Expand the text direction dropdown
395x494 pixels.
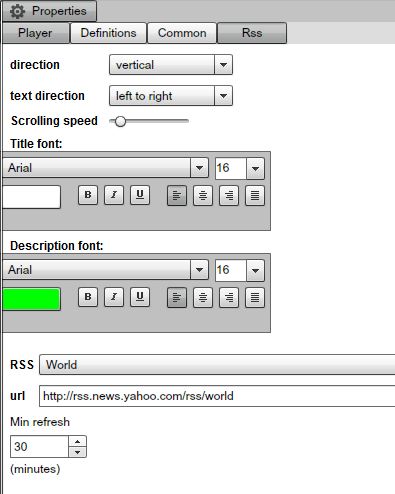(x=171, y=96)
